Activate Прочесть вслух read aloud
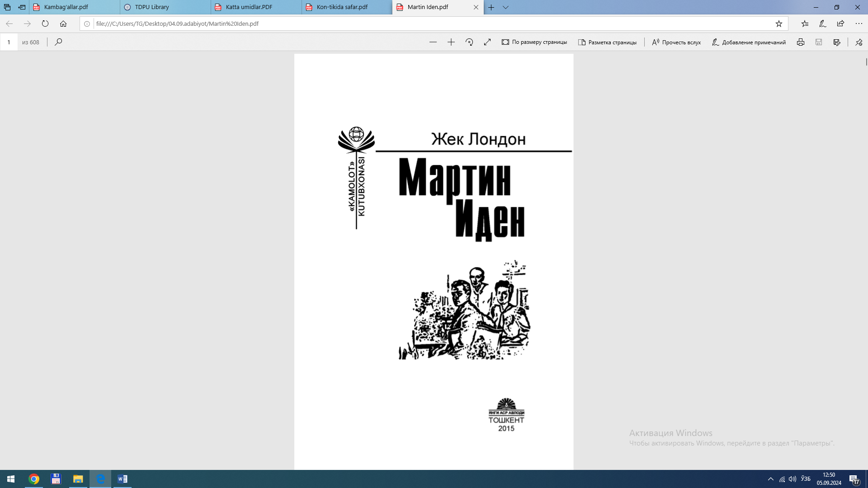868x488 pixels. point(676,42)
